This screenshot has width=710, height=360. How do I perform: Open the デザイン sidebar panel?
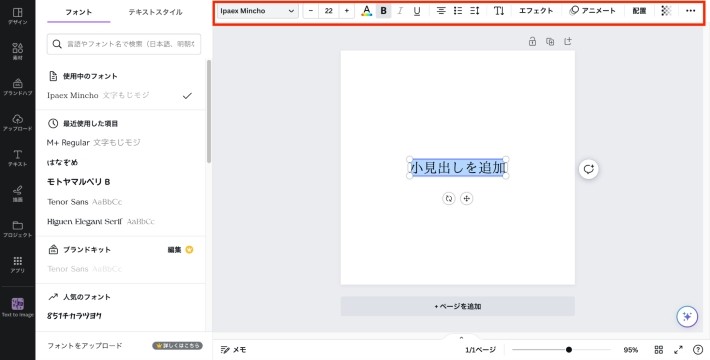[17, 15]
